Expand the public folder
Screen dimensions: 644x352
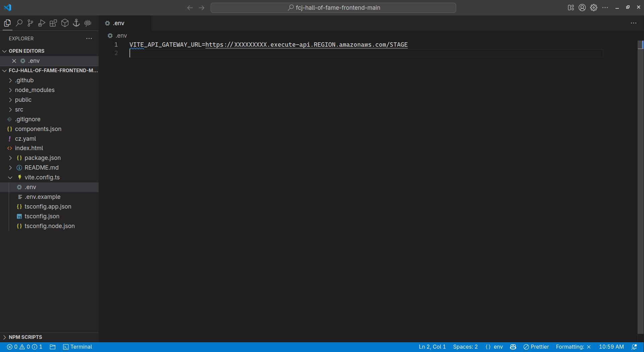pos(10,100)
